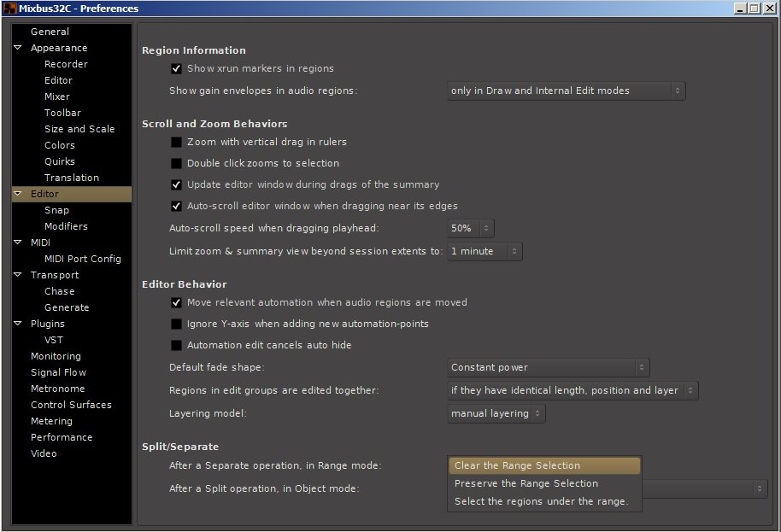Open Auto-scroll speed 50% dropdown
Viewport: 781px width, 532px height.
(x=470, y=228)
